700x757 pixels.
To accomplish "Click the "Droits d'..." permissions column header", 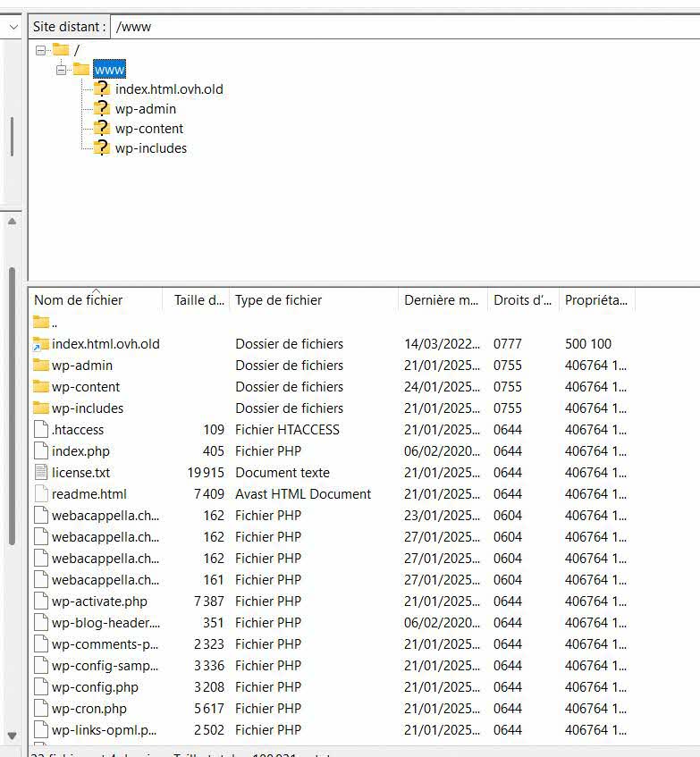I will pos(522,300).
